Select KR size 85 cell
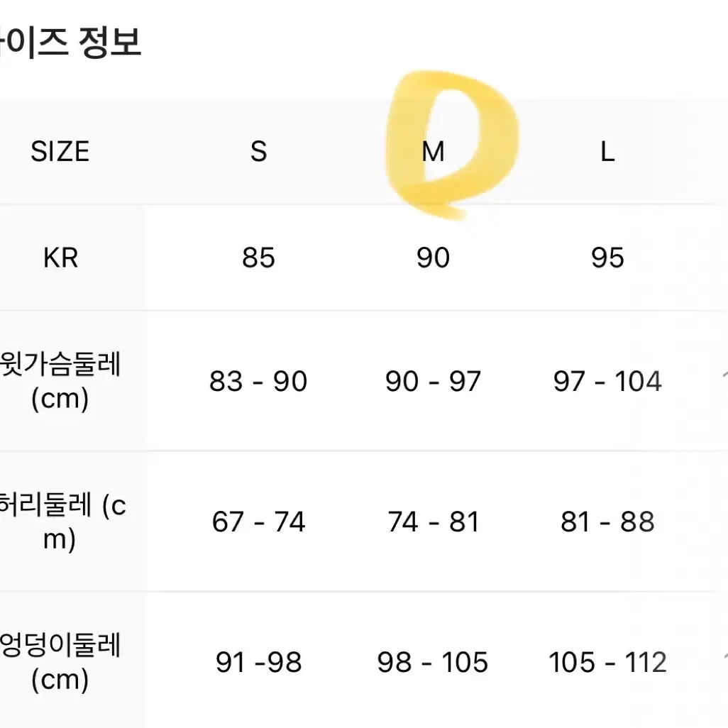Screen dimensions: 728x728 [258, 258]
